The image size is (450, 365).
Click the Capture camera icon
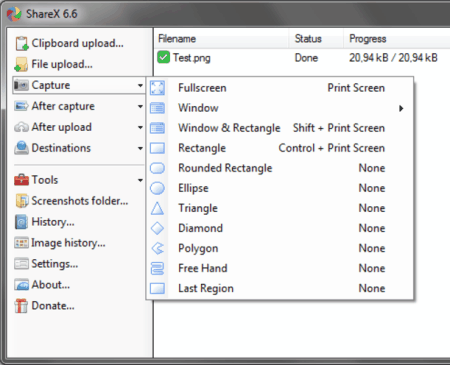[x=21, y=85]
